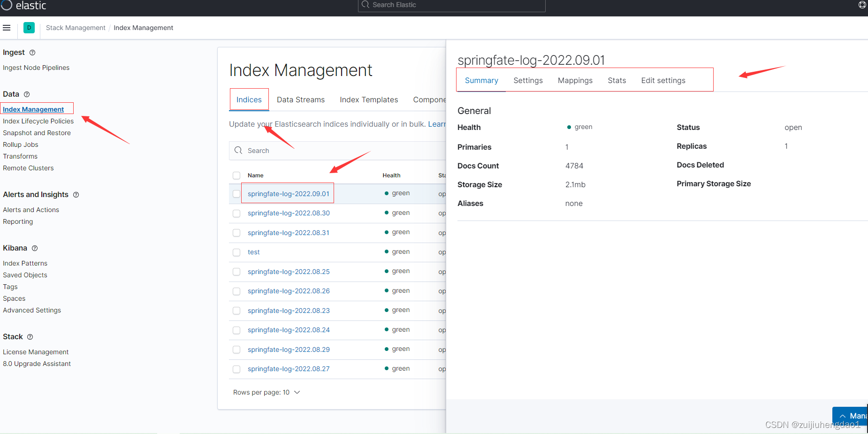Open the hamburger navigation menu
Image resolution: width=868 pixels, height=434 pixels.
(7, 28)
